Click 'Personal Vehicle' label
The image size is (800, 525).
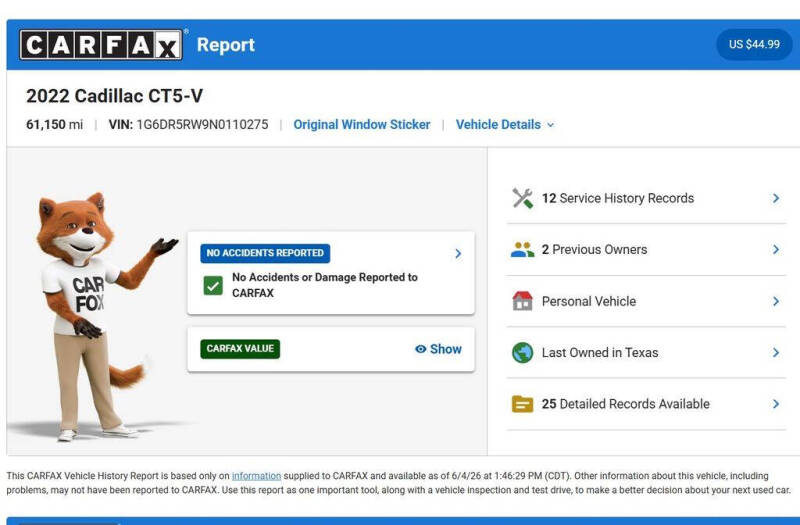[589, 302]
